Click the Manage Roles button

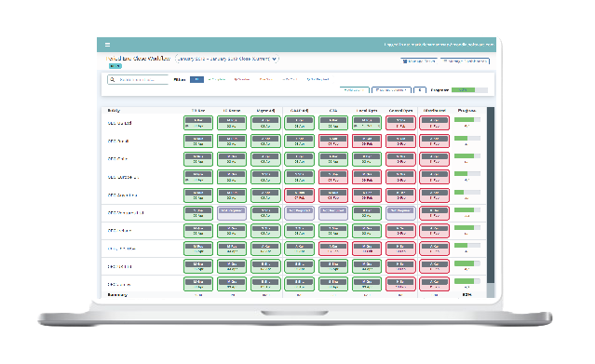click(419, 61)
